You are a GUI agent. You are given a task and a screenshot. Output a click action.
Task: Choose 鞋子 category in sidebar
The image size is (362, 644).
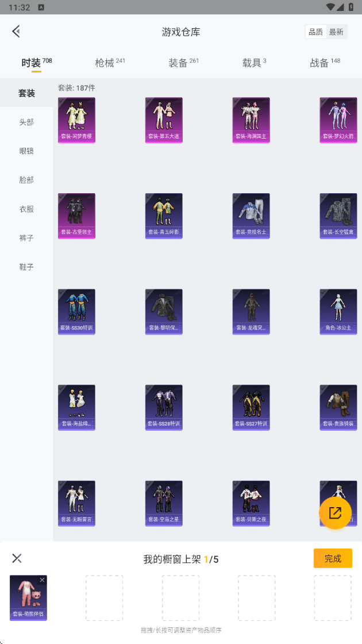[x=26, y=267]
